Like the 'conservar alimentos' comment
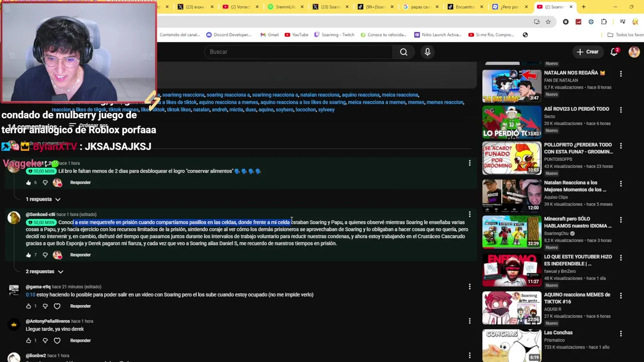 (x=28, y=183)
